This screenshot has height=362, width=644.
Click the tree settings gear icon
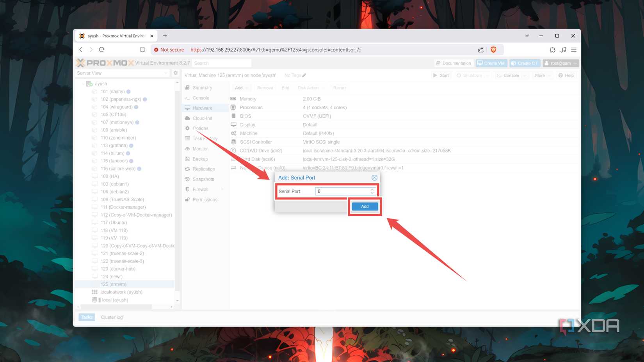(176, 73)
